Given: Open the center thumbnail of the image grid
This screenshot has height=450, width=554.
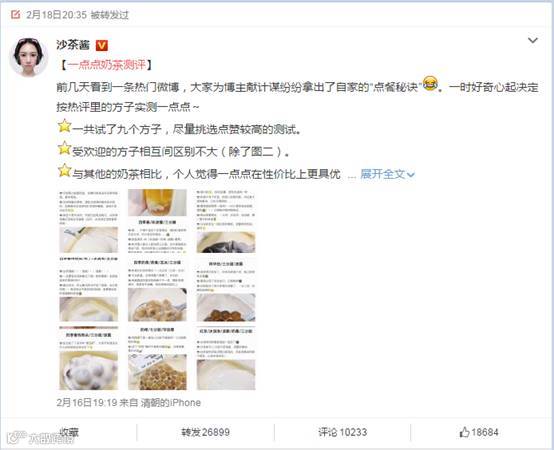Looking at the screenshot, I should (157, 290).
